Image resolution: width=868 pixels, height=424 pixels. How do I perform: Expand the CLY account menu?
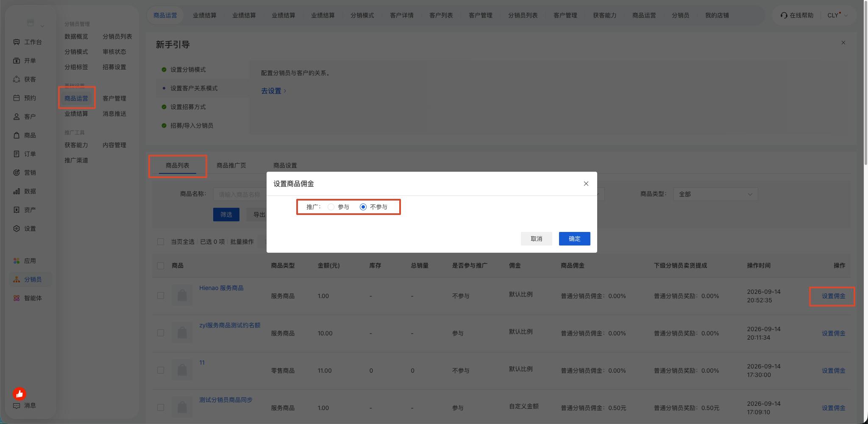[x=837, y=15]
